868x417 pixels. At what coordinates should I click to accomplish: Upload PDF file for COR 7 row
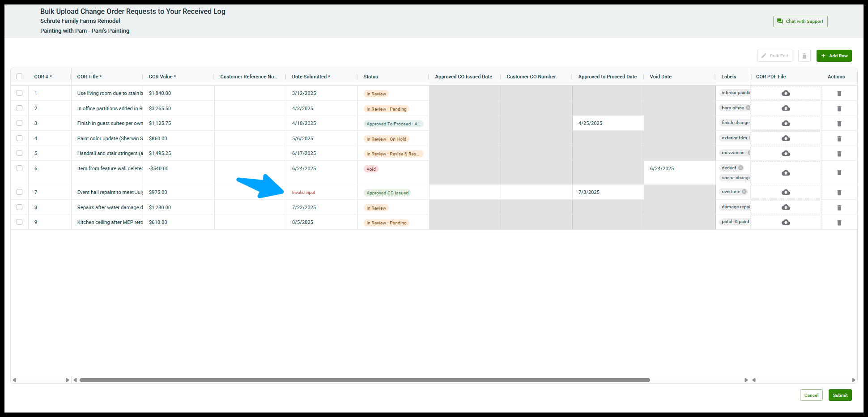786,192
